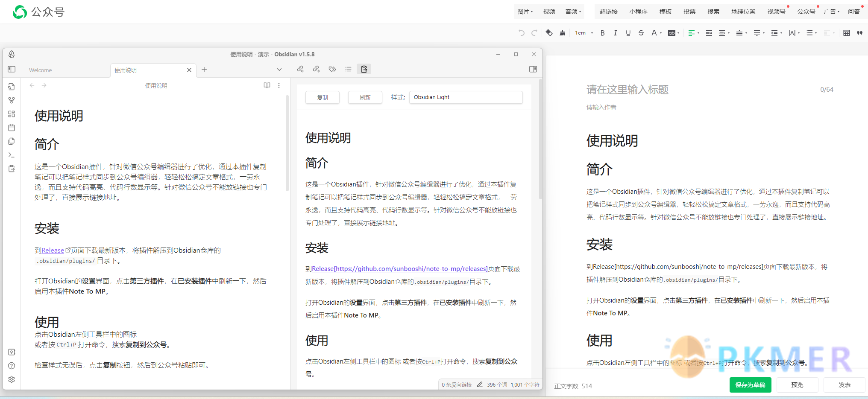Open the Note To MP preview tab icon
Image resolution: width=868 pixels, height=399 pixels.
(364, 69)
